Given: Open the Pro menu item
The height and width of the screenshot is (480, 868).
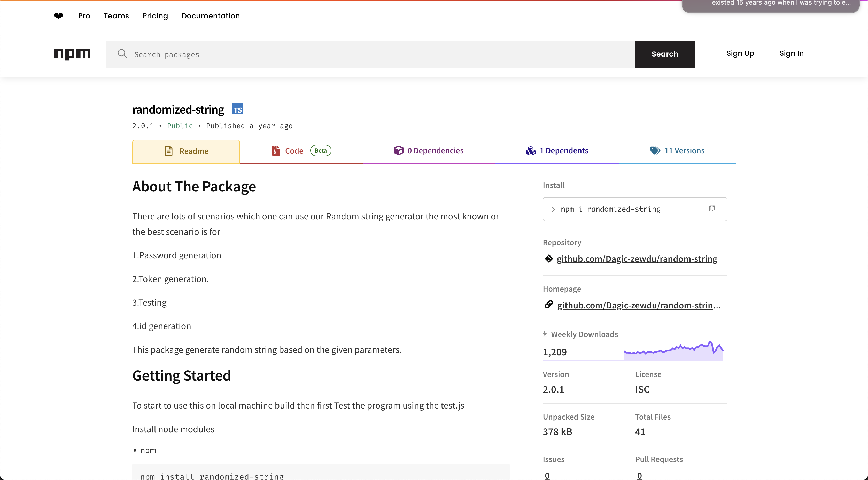Looking at the screenshot, I should click(x=84, y=16).
